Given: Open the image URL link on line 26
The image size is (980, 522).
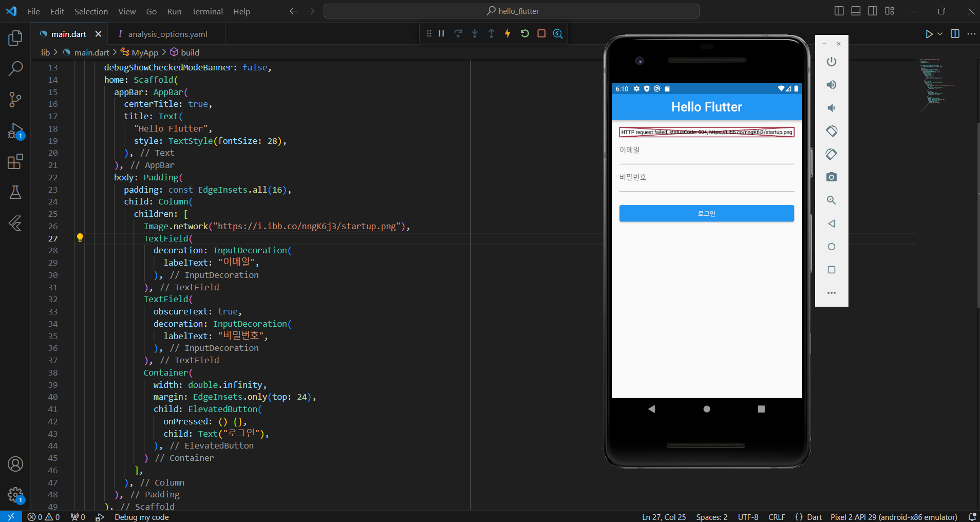Looking at the screenshot, I should click(x=307, y=226).
